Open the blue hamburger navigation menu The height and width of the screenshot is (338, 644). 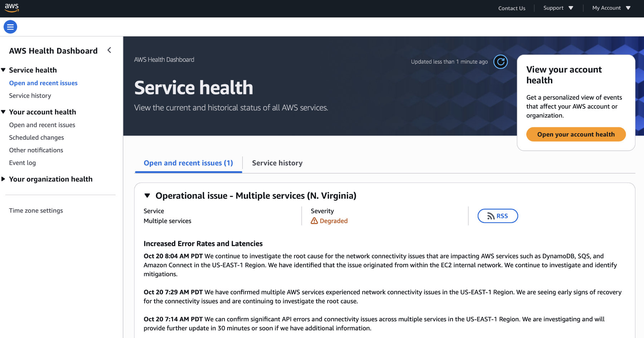tap(10, 27)
